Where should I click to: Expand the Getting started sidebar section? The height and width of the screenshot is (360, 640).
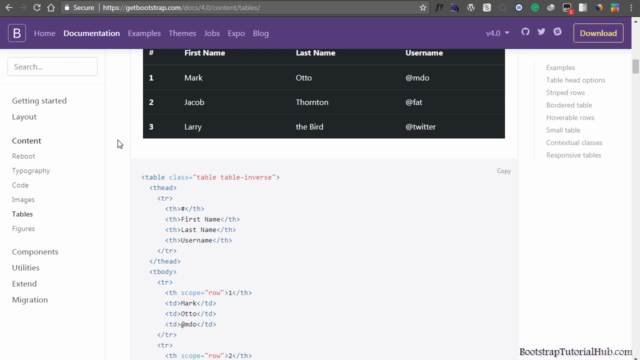39,100
